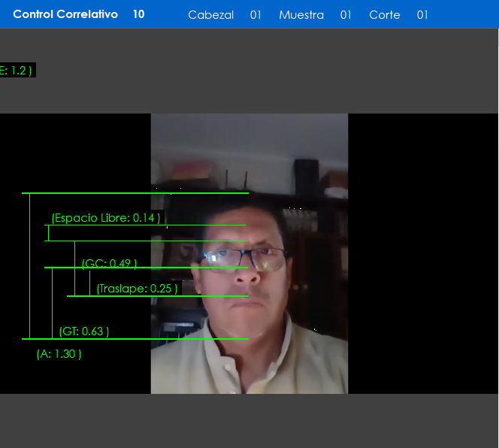Click the E: 1.2 measurement label
499x448 pixels.
[x=17, y=70]
